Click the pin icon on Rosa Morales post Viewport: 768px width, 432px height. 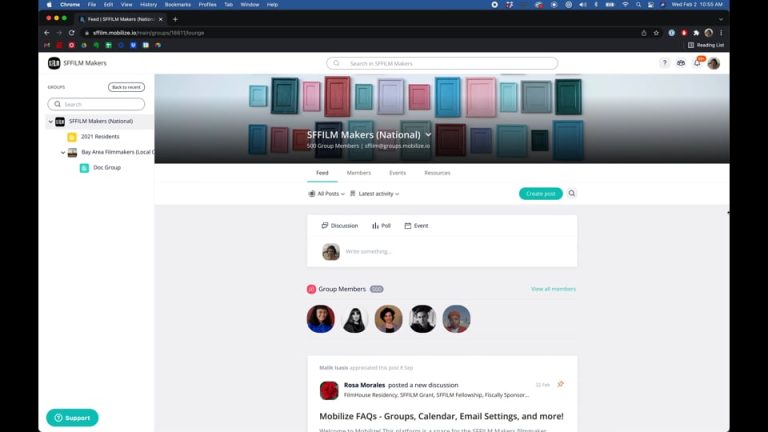click(x=561, y=384)
